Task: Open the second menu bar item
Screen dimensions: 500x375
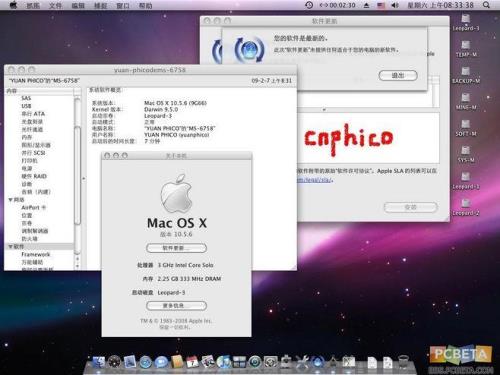Action: pyautogui.click(x=55, y=5)
